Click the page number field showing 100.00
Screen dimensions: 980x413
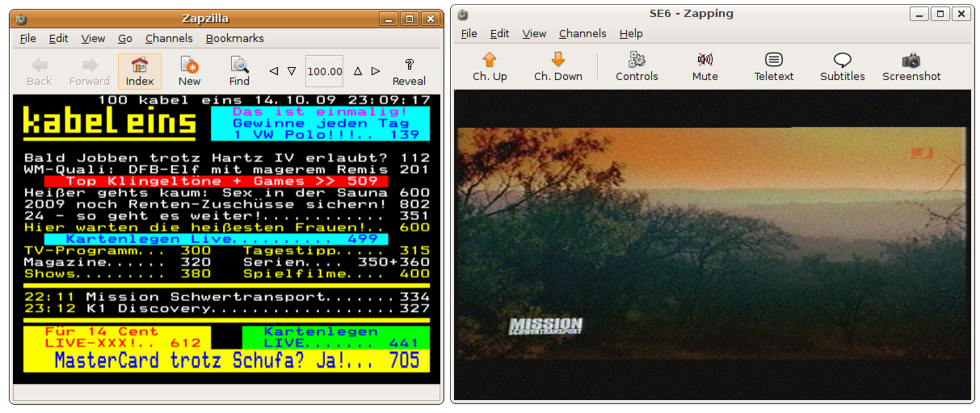[x=325, y=71]
